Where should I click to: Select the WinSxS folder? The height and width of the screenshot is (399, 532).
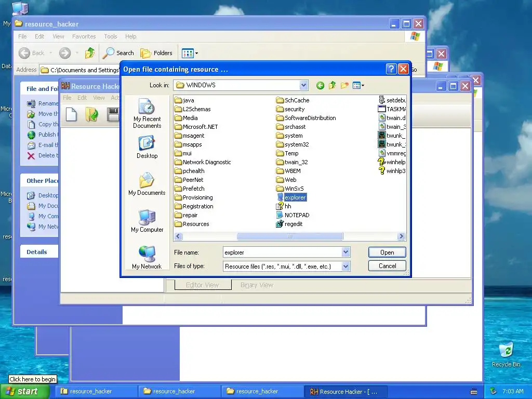290,189
